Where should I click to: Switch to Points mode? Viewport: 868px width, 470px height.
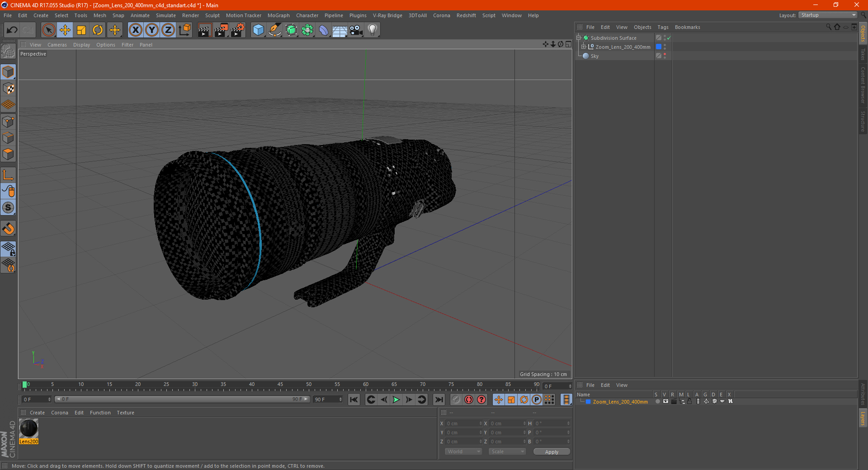8,122
